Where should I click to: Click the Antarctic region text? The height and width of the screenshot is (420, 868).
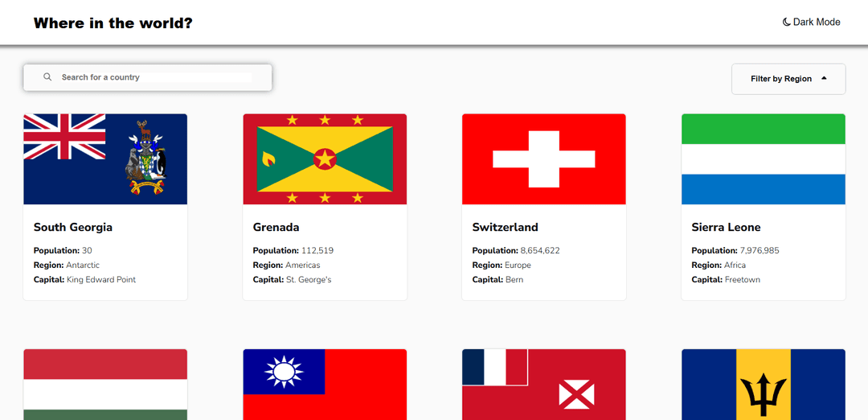pos(83,265)
